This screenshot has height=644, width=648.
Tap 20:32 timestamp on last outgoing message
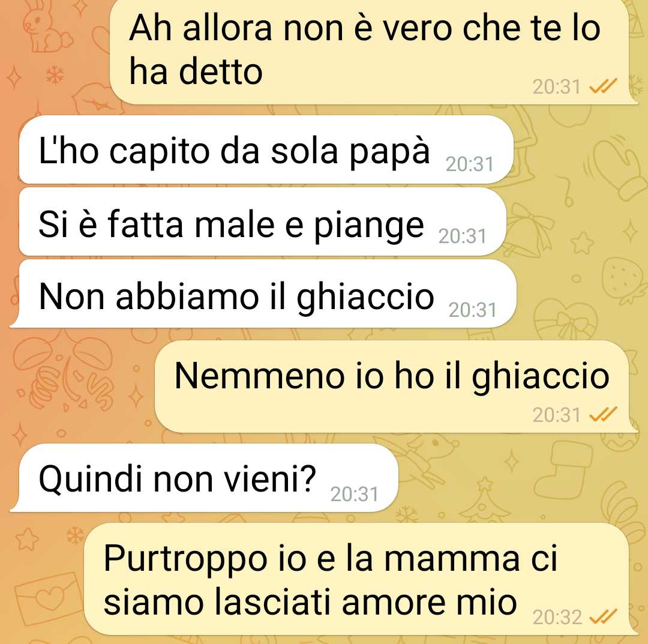(x=557, y=617)
